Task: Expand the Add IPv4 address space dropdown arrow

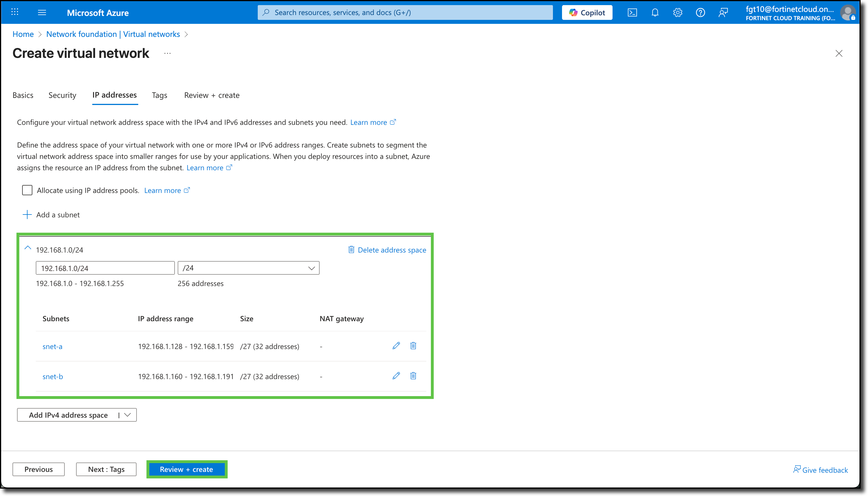Action: 127,415
